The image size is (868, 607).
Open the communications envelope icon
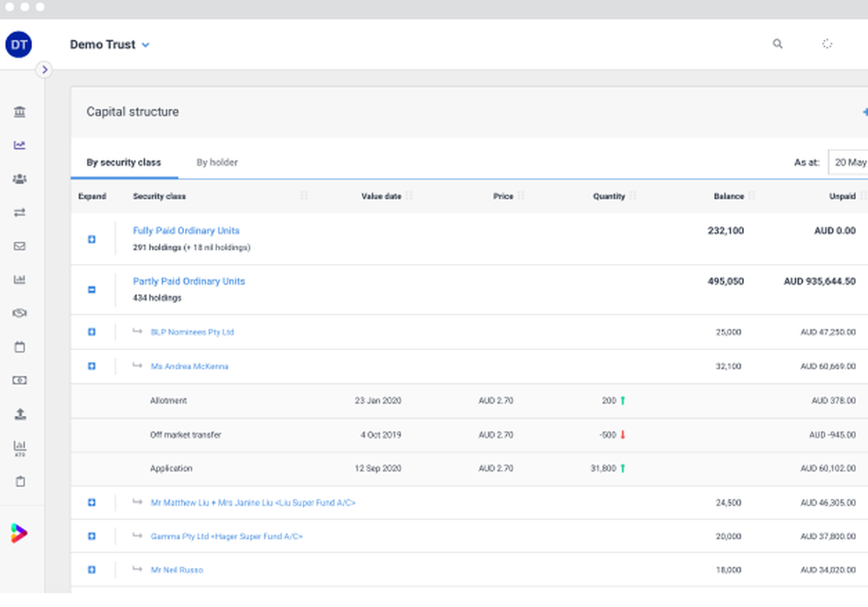[19, 246]
